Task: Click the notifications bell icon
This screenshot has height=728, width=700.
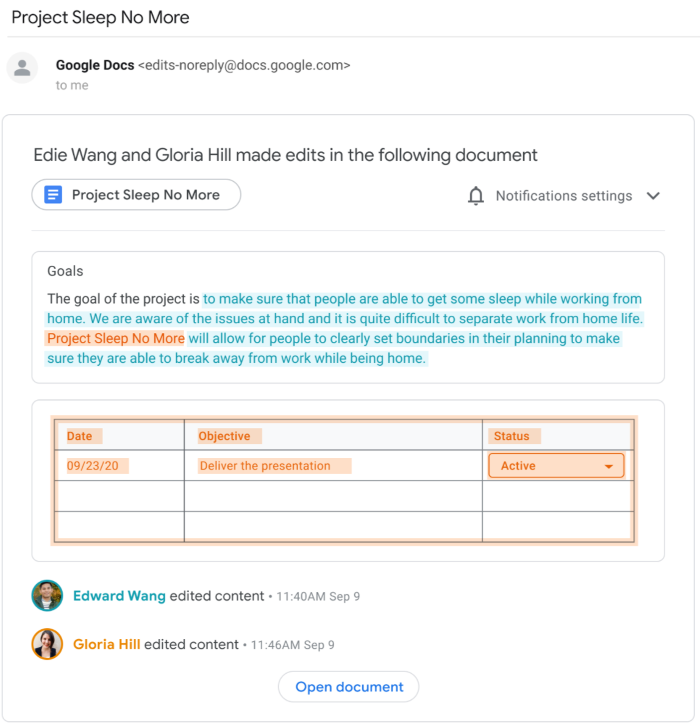Action: pos(476,196)
